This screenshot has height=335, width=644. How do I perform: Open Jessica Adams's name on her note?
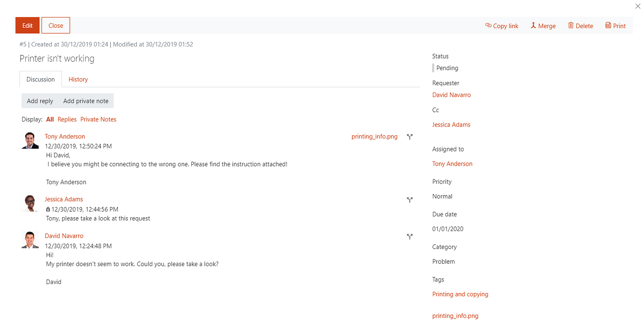coord(64,199)
